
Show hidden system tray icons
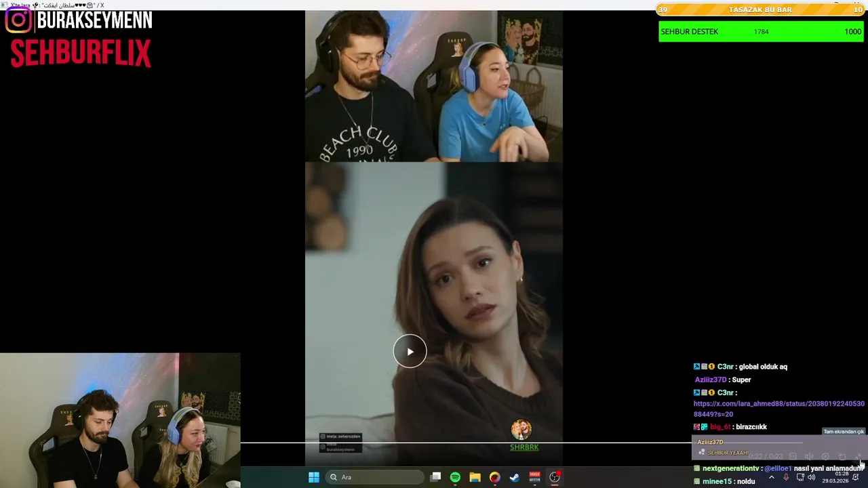click(771, 477)
